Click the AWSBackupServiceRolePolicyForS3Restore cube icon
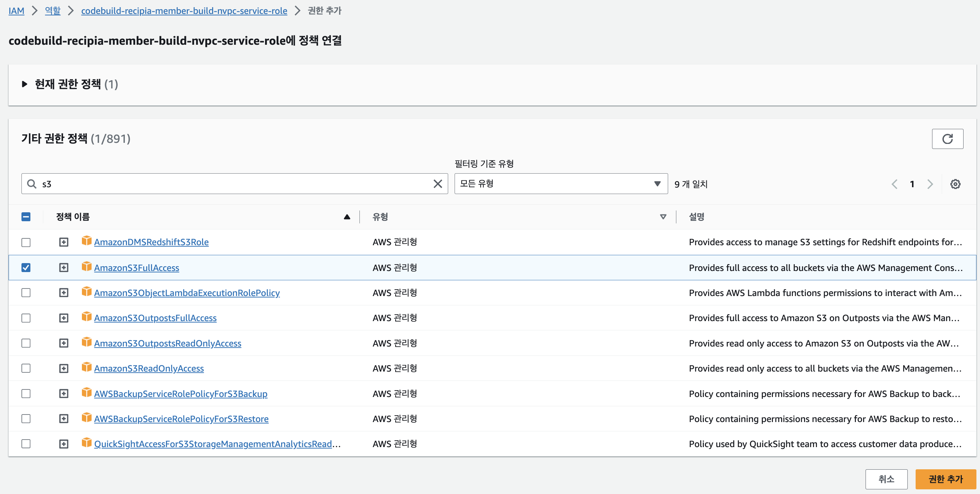 coord(86,417)
